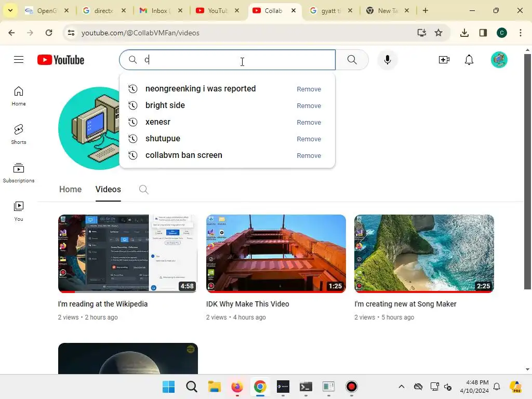Select the channel Videos tab
The width and height of the screenshot is (532, 399).
tap(108, 189)
